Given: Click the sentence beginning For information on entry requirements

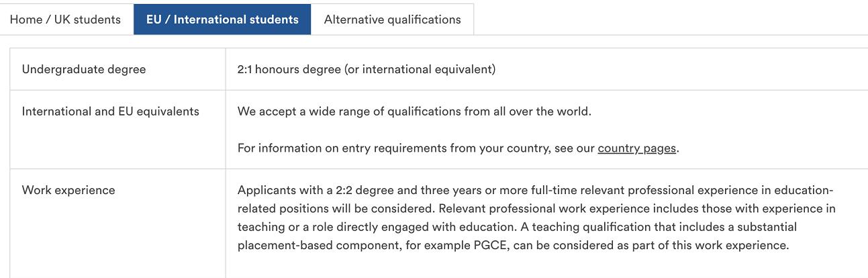Looking at the screenshot, I should coord(459,148).
